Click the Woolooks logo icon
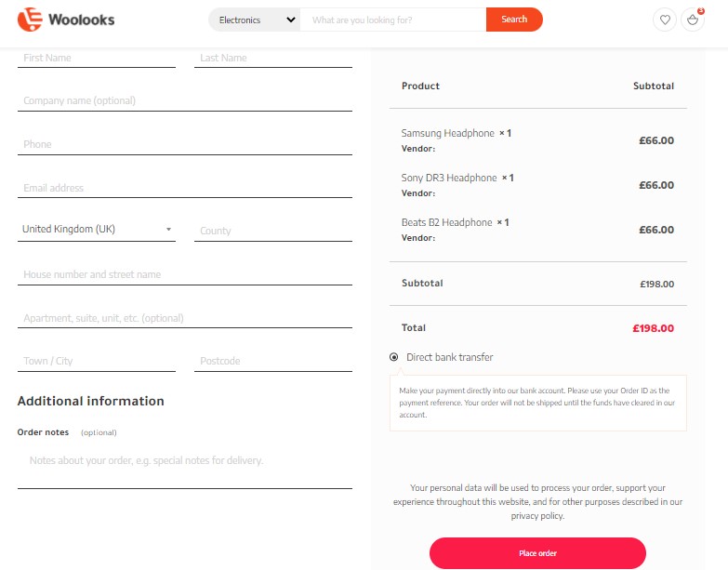 (x=31, y=19)
